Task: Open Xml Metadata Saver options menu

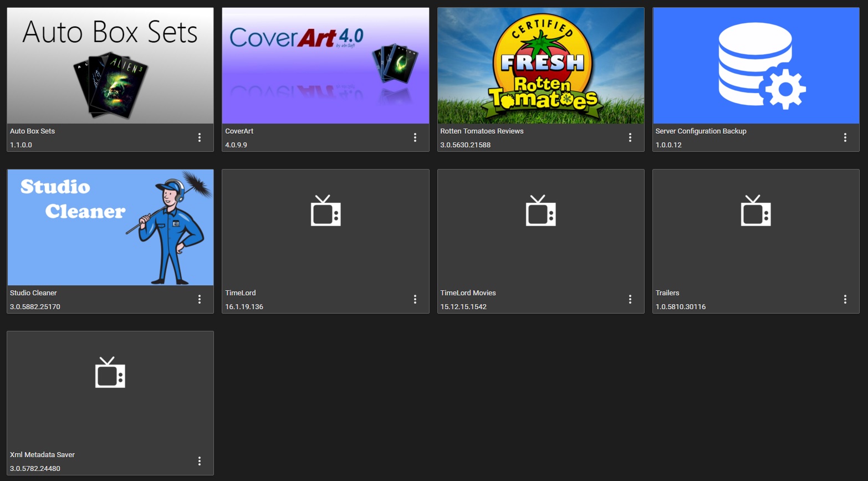Action: 200,461
